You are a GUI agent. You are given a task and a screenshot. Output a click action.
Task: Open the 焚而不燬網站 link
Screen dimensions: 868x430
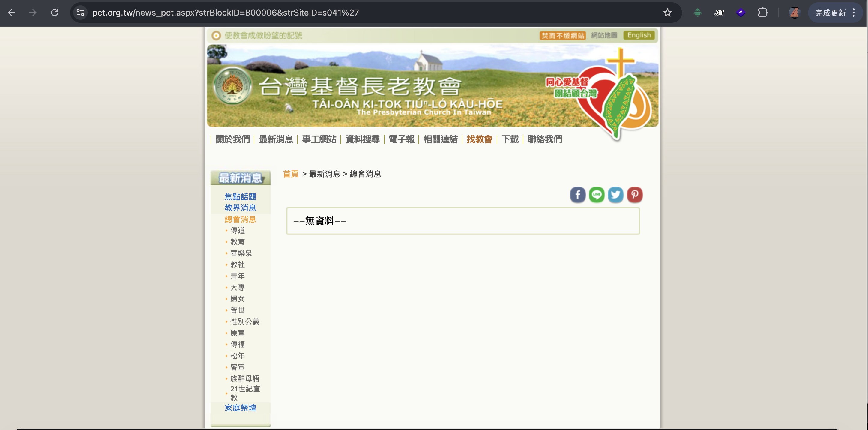pos(562,36)
